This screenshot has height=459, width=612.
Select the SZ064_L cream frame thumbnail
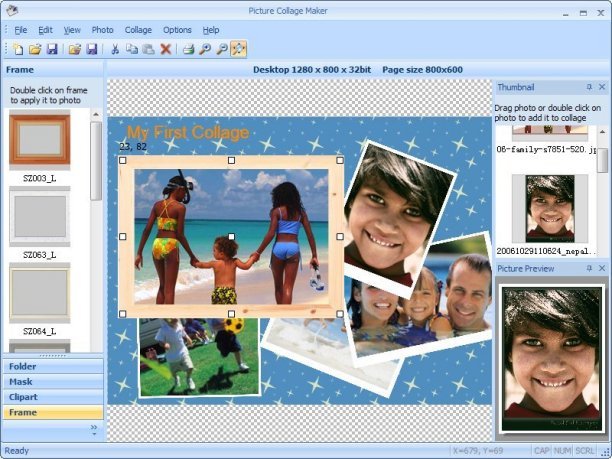click(40, 293)
